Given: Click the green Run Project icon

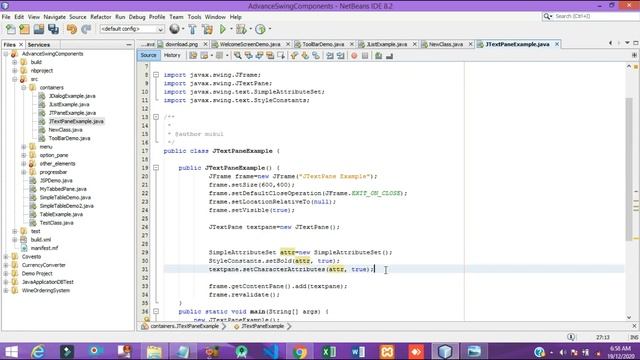Looking at the screenshot, I should coord(223,29).
